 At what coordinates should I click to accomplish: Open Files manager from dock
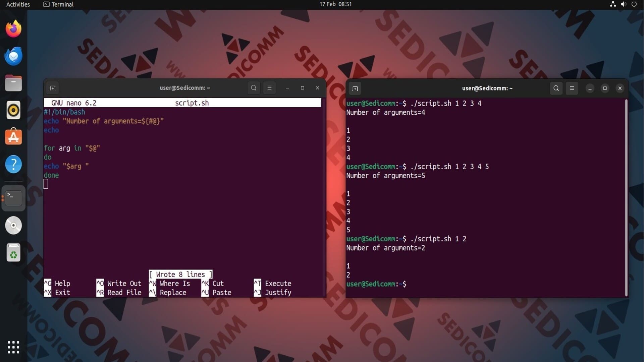click(13, 83)
